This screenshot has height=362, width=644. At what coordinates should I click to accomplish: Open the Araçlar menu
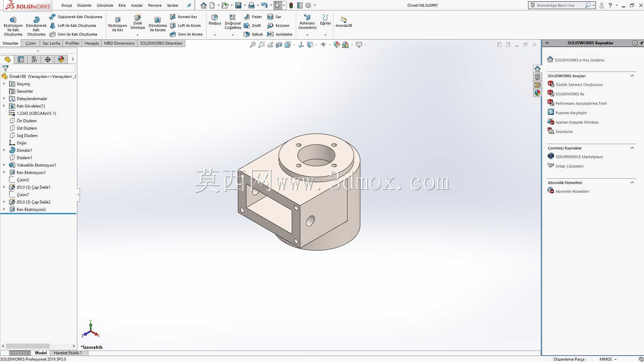point(137,5)
